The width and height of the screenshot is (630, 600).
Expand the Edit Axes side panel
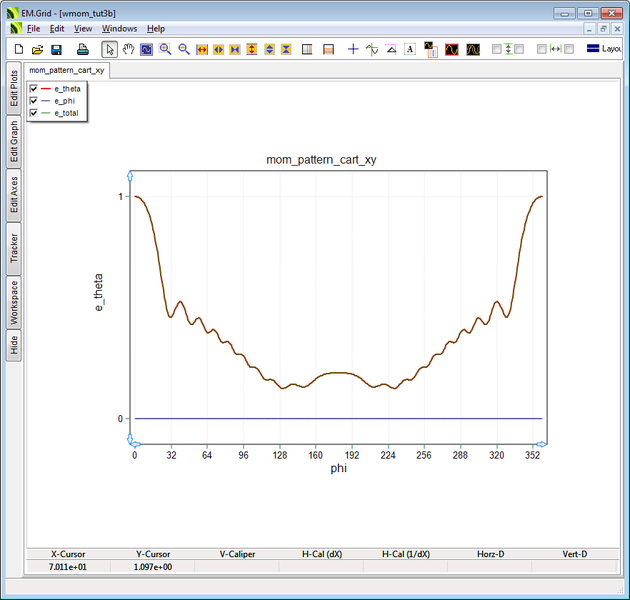click(14, 196)
